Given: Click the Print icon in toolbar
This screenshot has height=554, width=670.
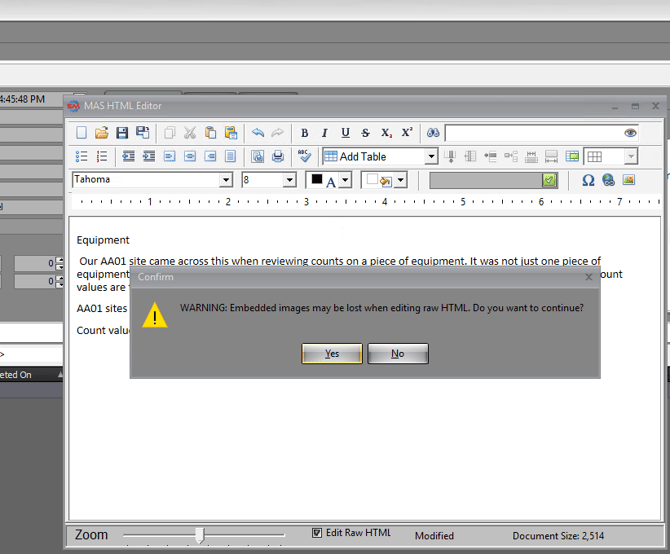Looking at the screenshot, I should click(278, 156).
